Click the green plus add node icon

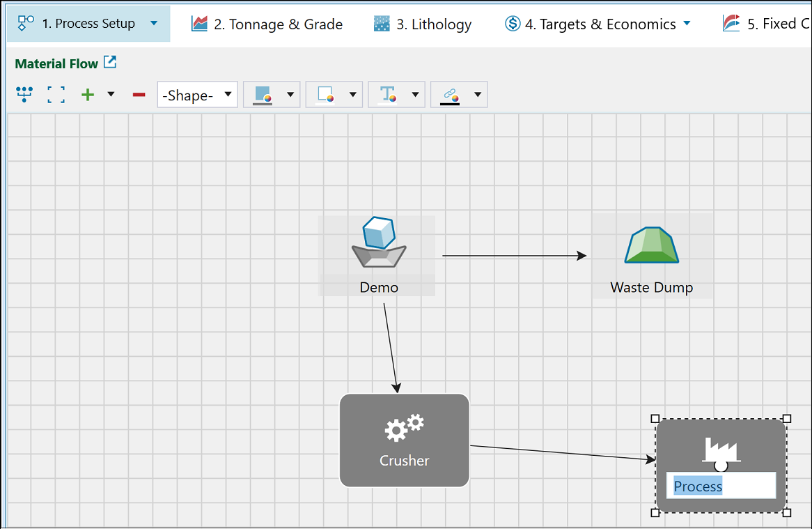88,95
